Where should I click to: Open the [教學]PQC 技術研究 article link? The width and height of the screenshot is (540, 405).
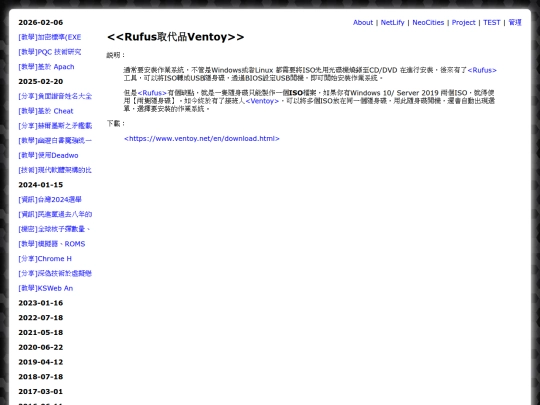click(50, 52)
